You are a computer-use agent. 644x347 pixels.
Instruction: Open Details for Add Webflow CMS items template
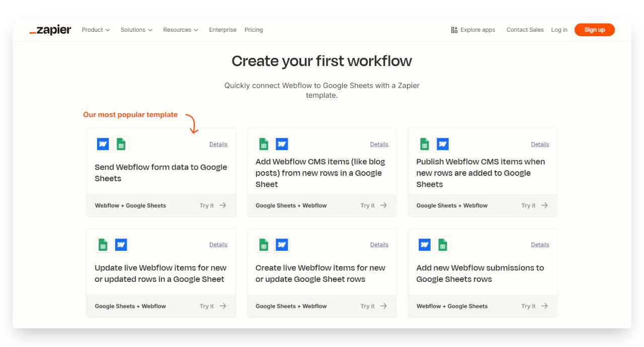(379, 144)
